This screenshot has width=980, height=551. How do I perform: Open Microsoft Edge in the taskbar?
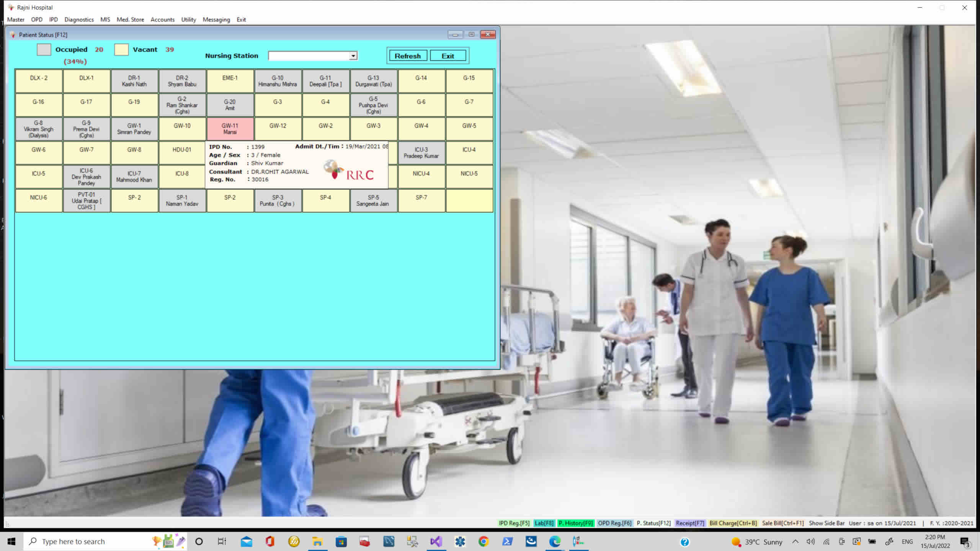point(555,541)
